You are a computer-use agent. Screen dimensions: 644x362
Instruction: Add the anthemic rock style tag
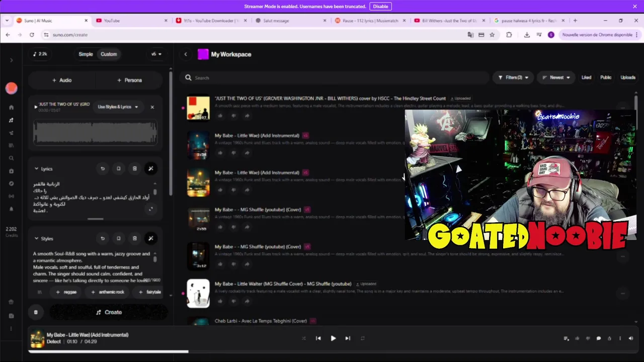coord(107,292)
